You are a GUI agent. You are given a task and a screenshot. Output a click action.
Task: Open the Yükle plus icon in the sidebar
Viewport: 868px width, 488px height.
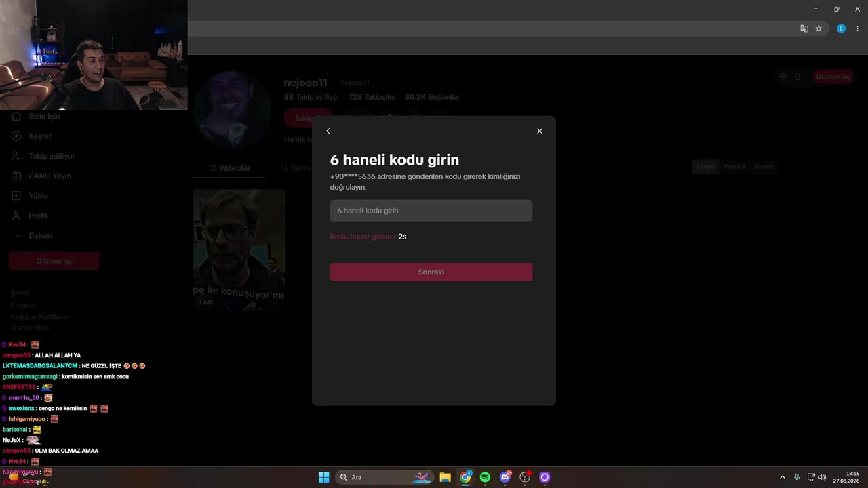tap(16, 196)
